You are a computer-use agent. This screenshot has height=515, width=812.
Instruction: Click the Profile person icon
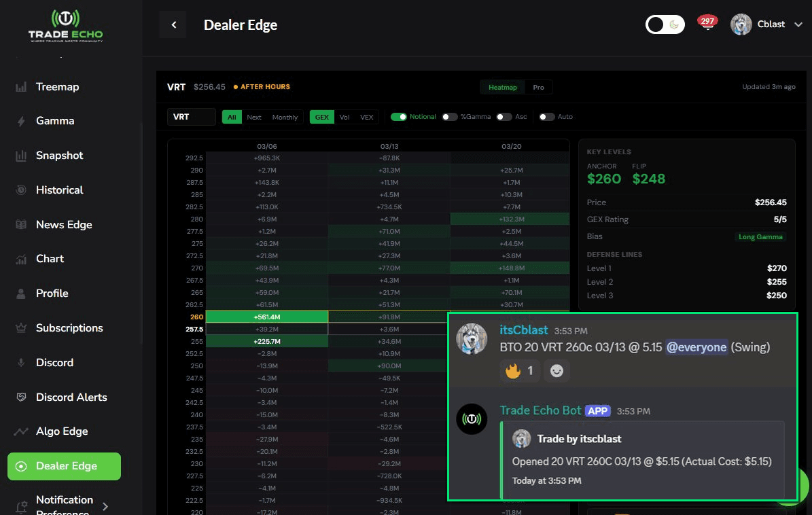pyautogui.click(x=21, y=294)
